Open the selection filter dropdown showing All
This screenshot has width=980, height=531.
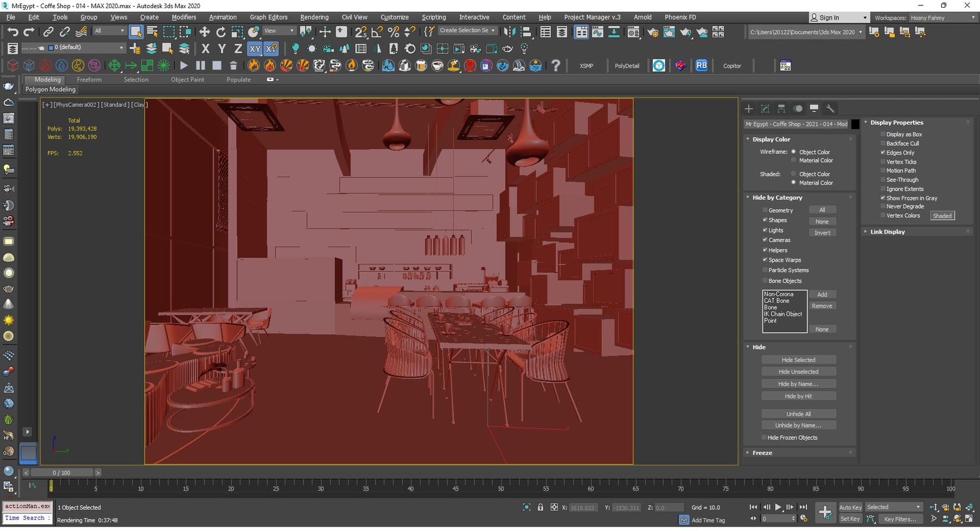[109, 31]
